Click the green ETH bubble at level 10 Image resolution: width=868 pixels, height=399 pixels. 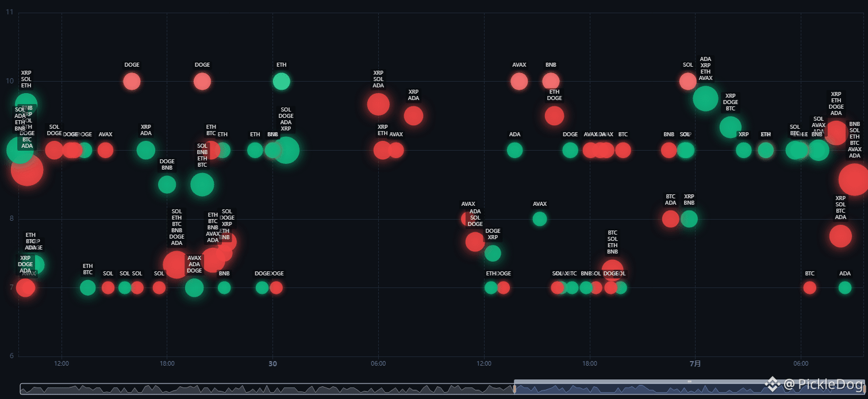coord(281,81)
